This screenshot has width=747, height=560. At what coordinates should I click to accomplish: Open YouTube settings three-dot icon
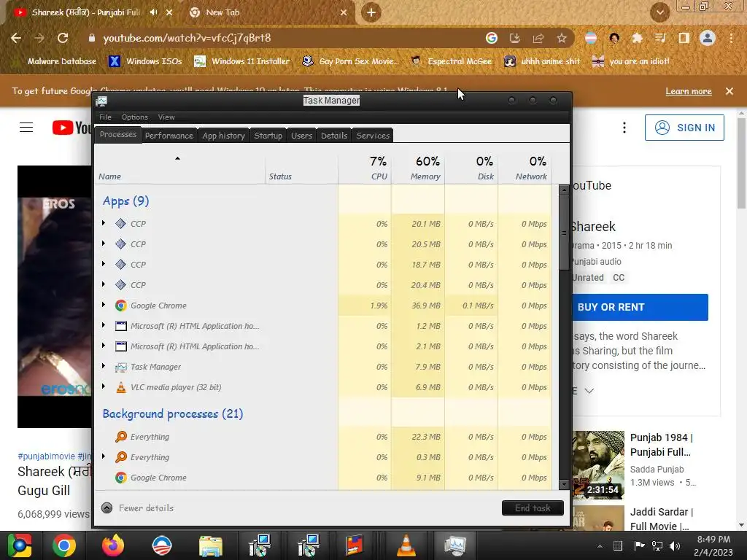tap(624, 128)
